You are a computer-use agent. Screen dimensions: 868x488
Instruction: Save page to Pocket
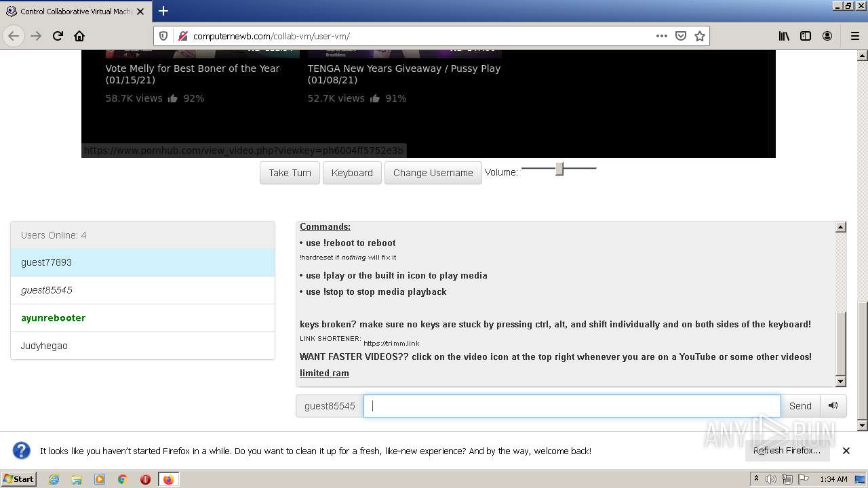click(681, 36)
